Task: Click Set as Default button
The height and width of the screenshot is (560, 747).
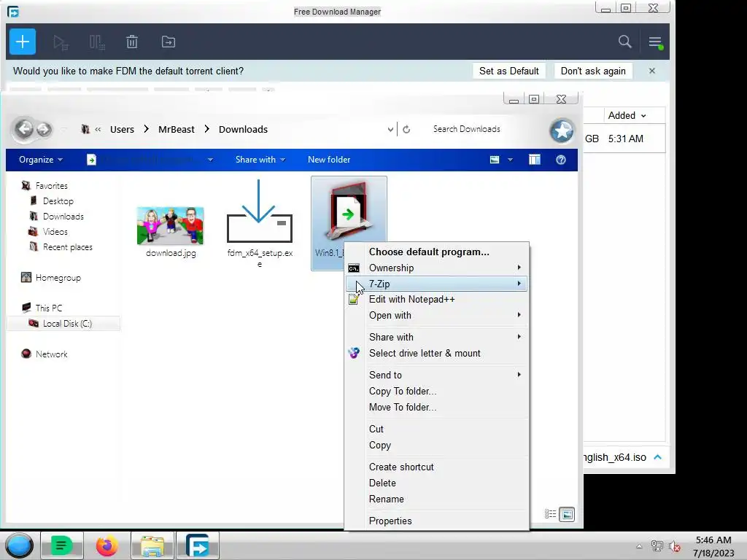Action: [x=508, y=71]
